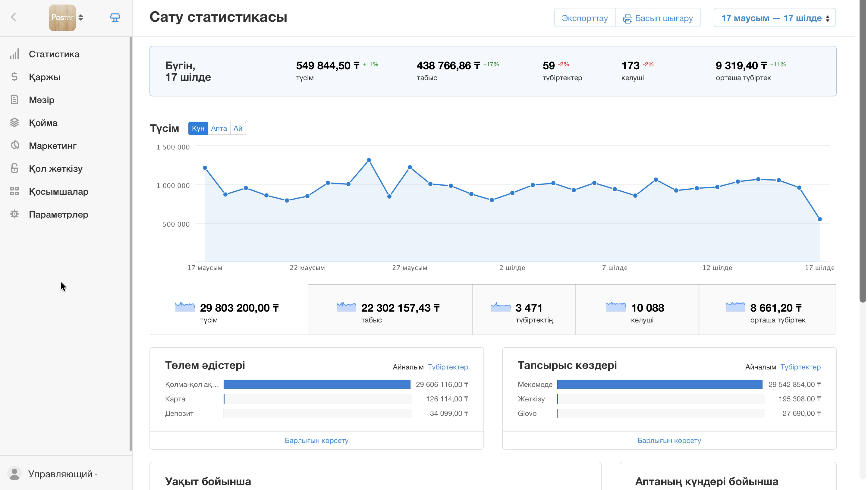Image resolution: width=868 pixels, height=490 pixels.
Task: Click the Қаржы dollar sign icon
Action: click(x=14, y=77)
